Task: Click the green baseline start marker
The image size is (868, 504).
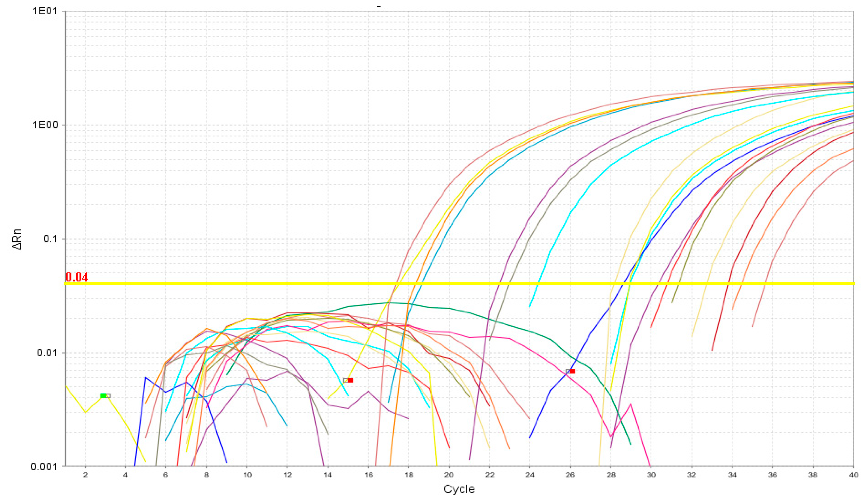Action: pos(103,396)
